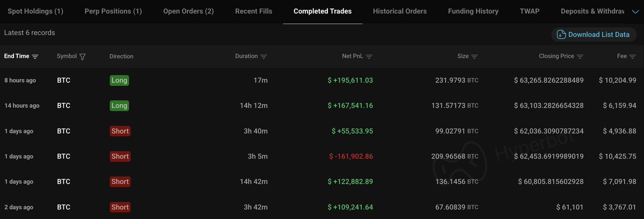Click the Net PnL value +55,533.95

coord(352,131)
